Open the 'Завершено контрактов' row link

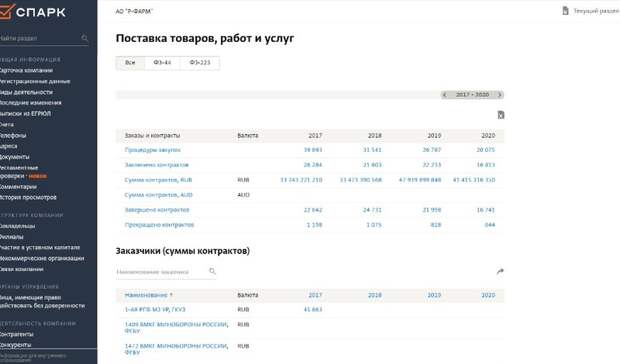coord(157,210)
